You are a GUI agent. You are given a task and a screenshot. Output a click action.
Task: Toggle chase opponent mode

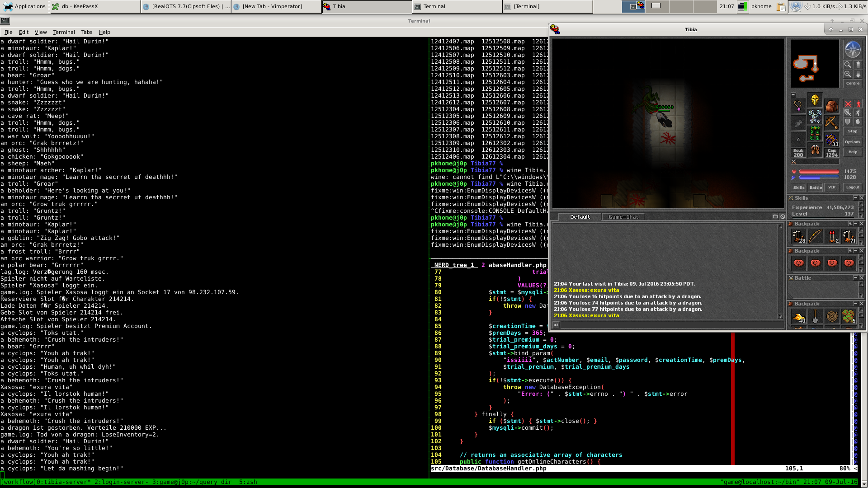858,113
